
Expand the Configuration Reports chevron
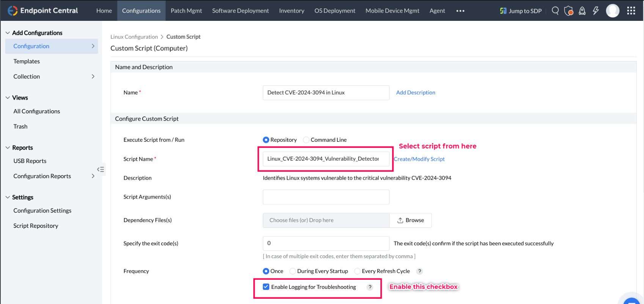(93, 176)
